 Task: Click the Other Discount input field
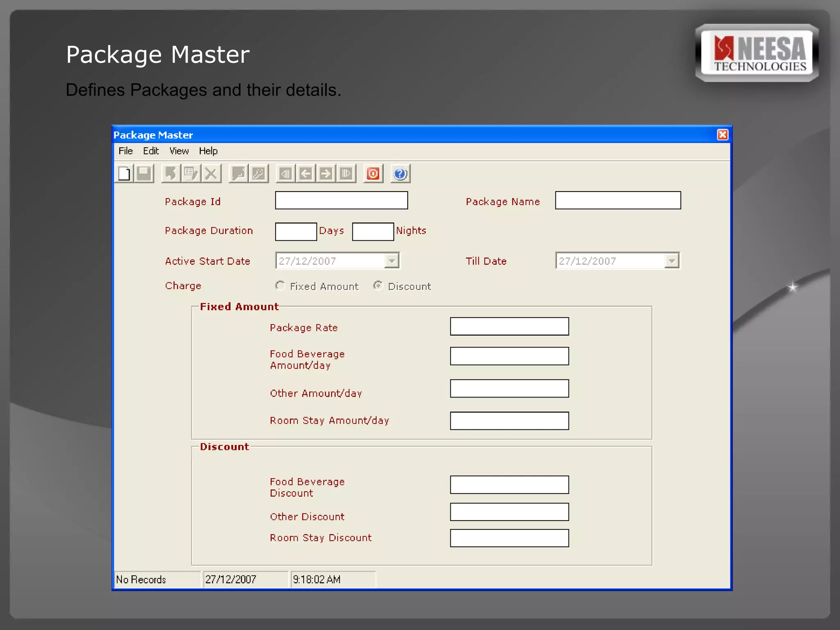(509, 512)
